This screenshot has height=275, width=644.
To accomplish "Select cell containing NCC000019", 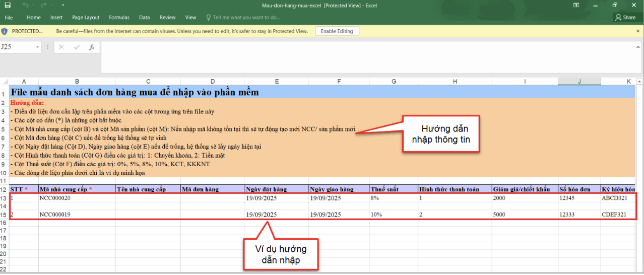I will (x=77, y=215).
